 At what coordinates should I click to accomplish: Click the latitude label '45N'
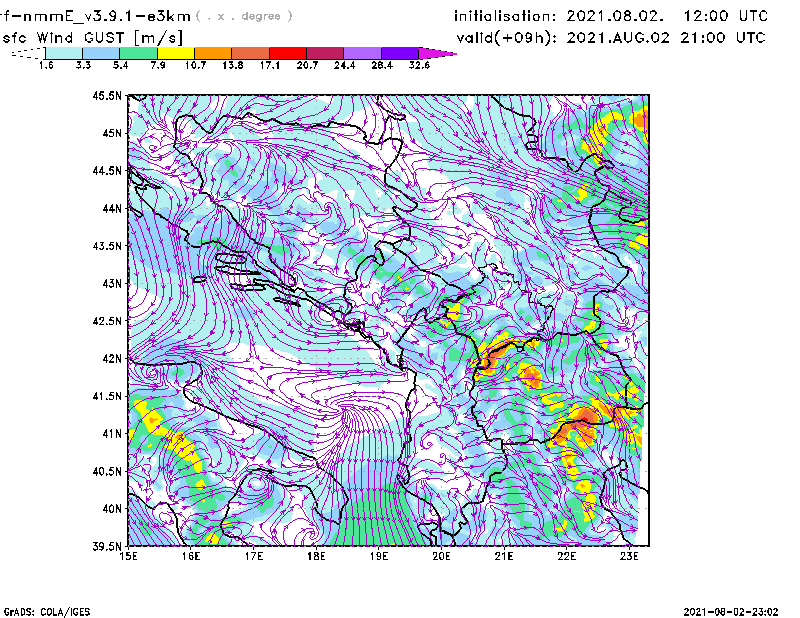(112, 133)
